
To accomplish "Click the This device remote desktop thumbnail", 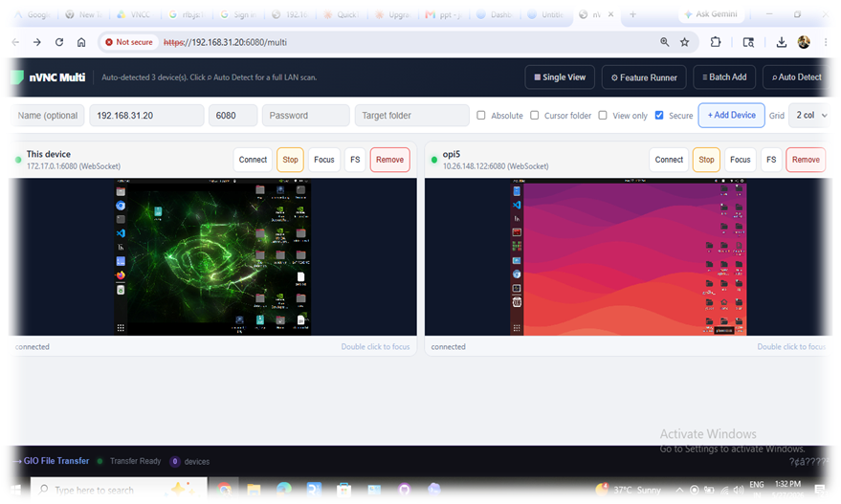I will [x=213, y=257].
